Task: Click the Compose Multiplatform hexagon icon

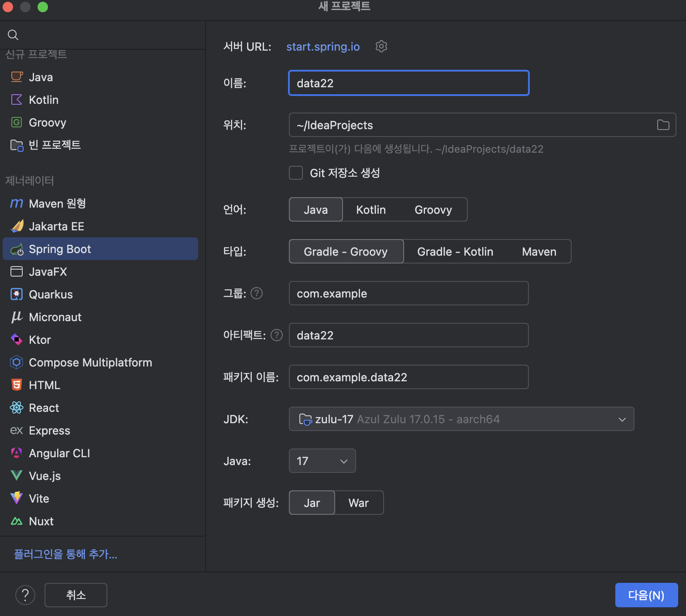Action: [17, 363]
